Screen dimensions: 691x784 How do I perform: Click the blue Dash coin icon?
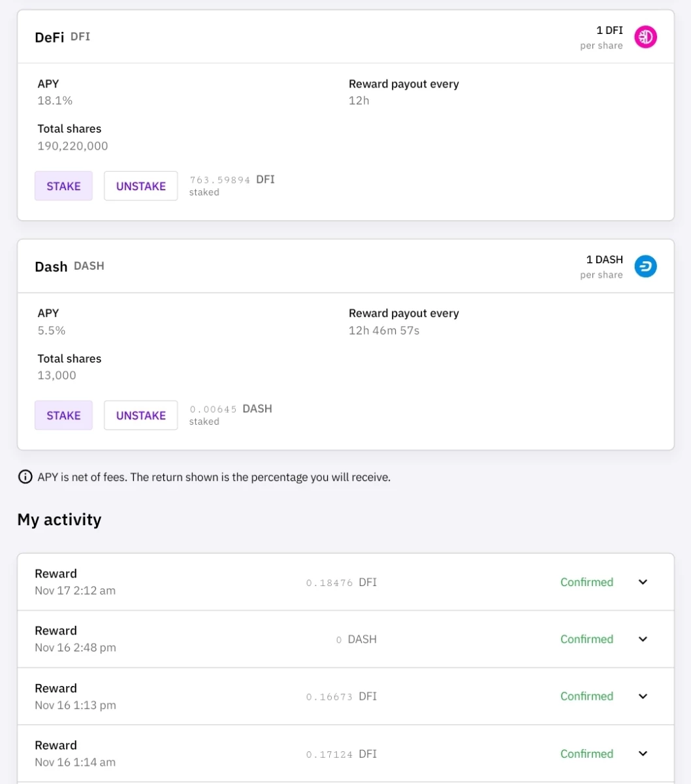click(645, 267)
